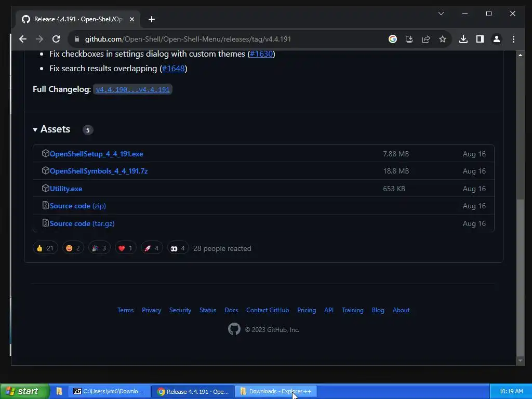Screen dimensions: 532x399
Task: Click the padlock site info icon
Action: pyautogui.click(x=77, y=39)
